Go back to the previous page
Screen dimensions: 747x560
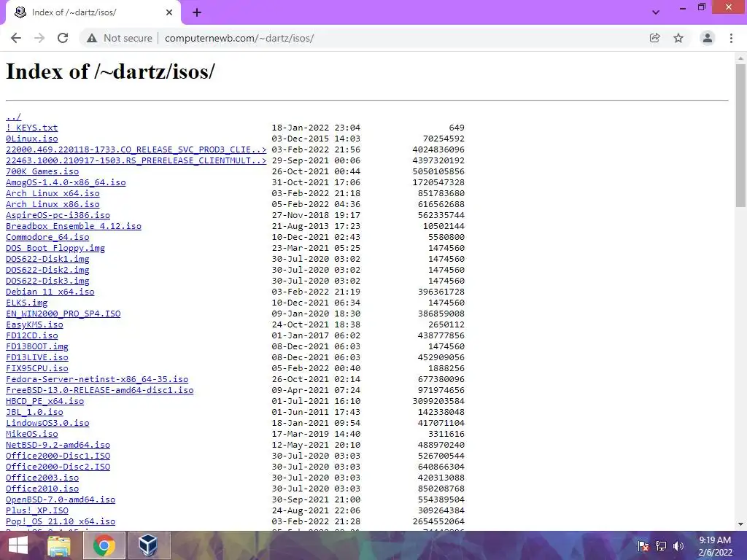click(16, 38)
